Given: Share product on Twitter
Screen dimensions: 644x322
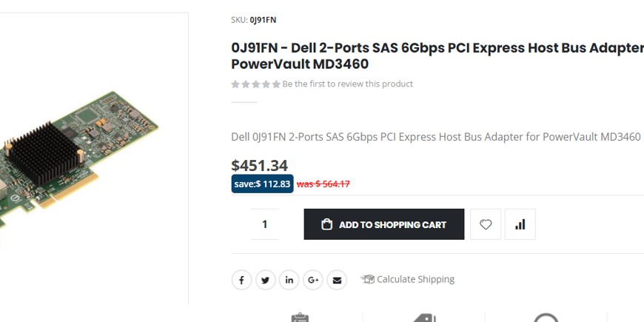Looking at the screenshot, I should [x=265, y=280].
